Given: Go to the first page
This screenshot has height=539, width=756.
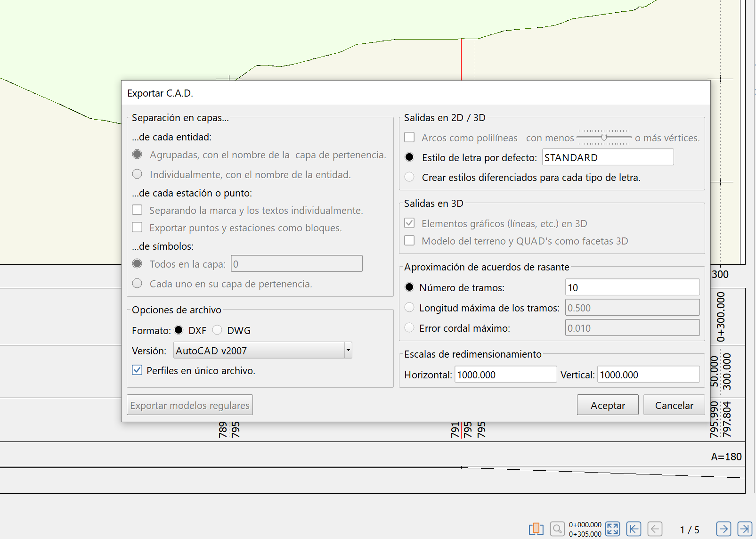Looking at the screenshot, I should click(634, 529).
